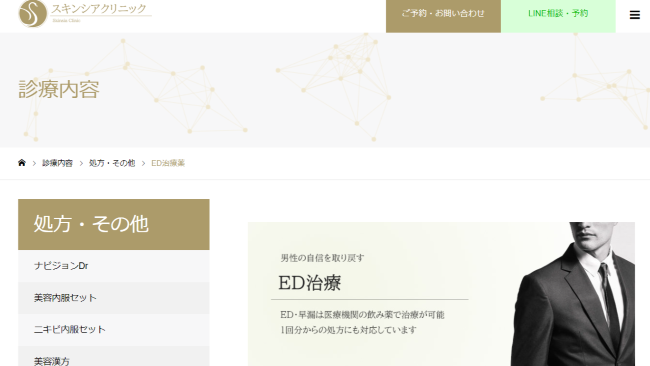Open ナビジョンDr sidebar item

114,266
